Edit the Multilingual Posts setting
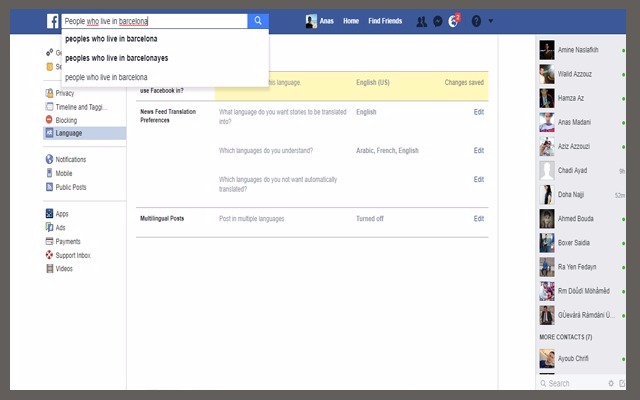The height and width of the screenshot is (400, 640). click(x=478, y=218)
